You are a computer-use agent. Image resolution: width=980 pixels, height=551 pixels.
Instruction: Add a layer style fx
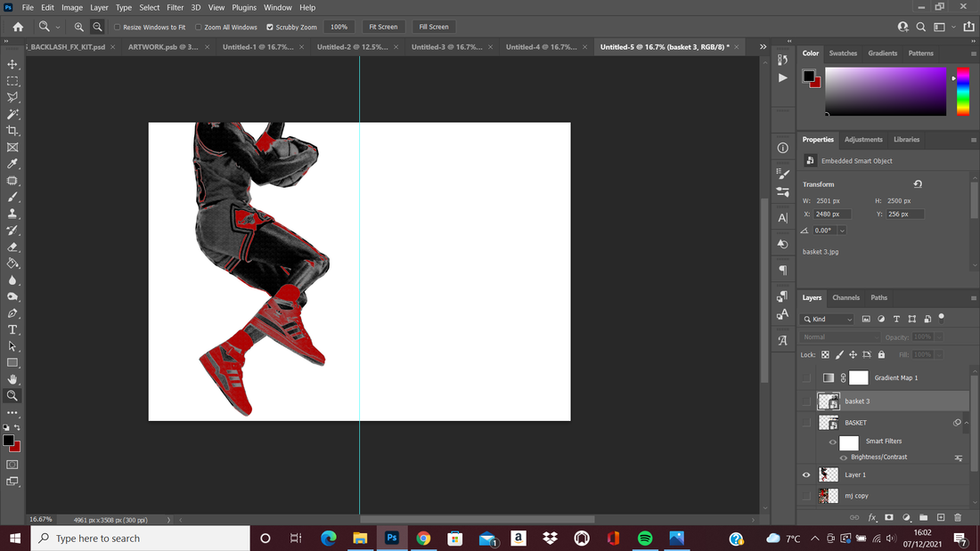pos(872,517)
